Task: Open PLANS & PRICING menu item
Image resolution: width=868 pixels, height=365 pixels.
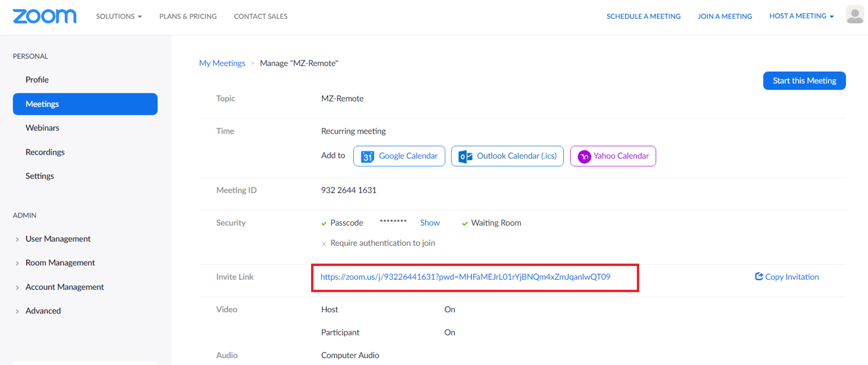Action: click(x=187, y=16)
